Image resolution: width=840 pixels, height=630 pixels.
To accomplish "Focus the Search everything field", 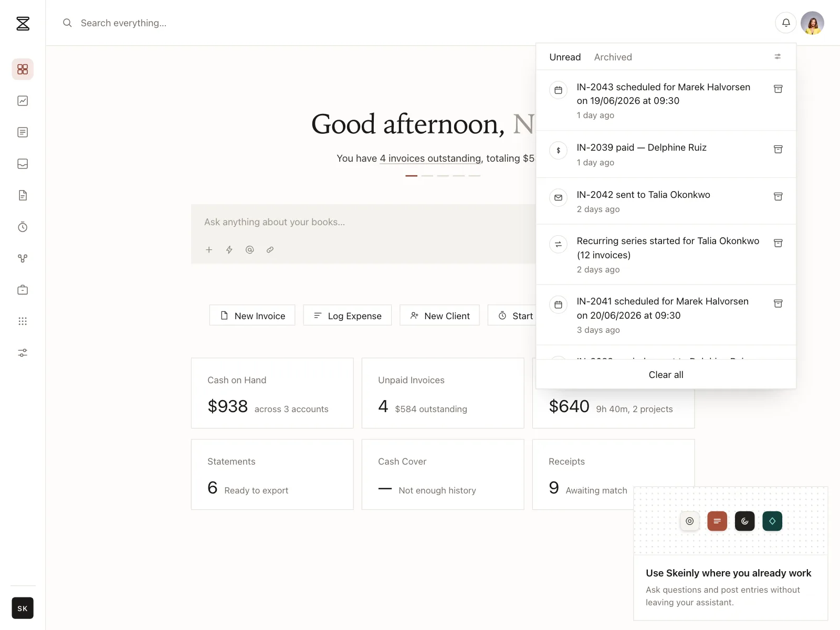I will (x=315, y=23).
